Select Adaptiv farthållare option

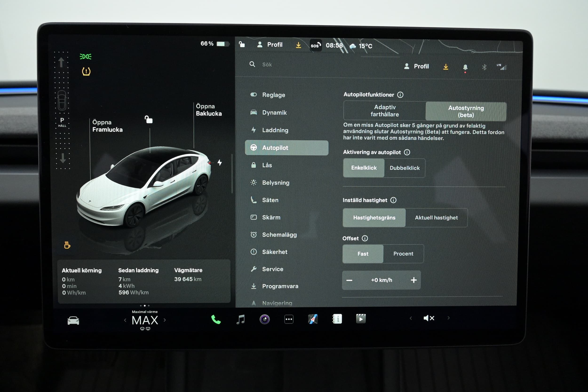coord(385,111)
